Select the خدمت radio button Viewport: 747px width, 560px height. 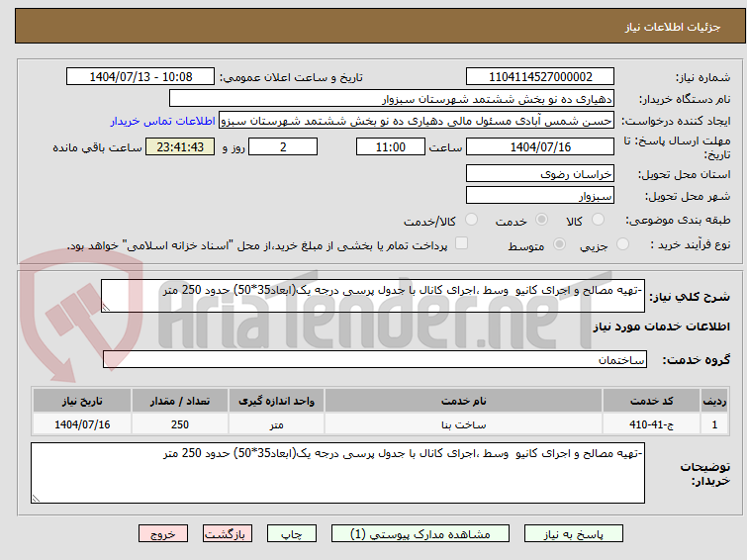coord(541,220)
